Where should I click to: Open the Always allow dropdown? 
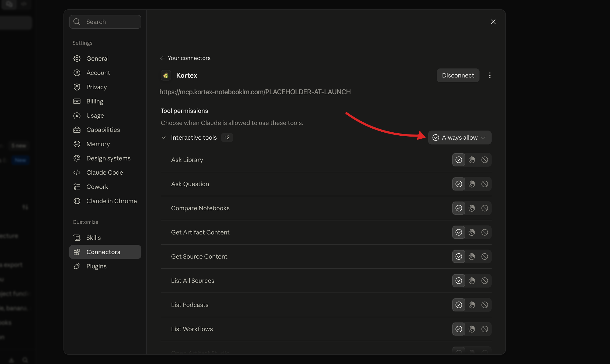[x=460, y=137]
